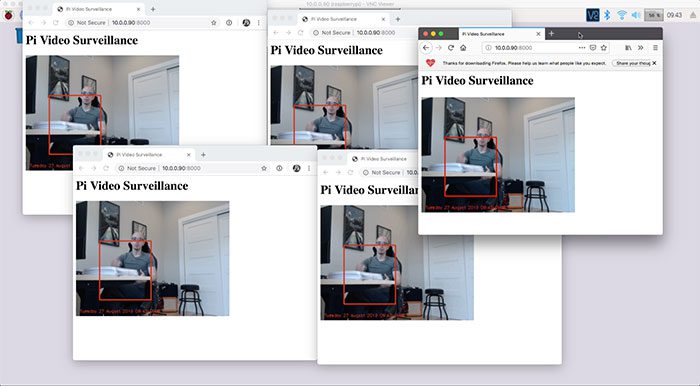The width and height of the screenshot is (700, 386).
Task: Toggle the bookmark star in Firefox address bar
Action: (604, 48)
